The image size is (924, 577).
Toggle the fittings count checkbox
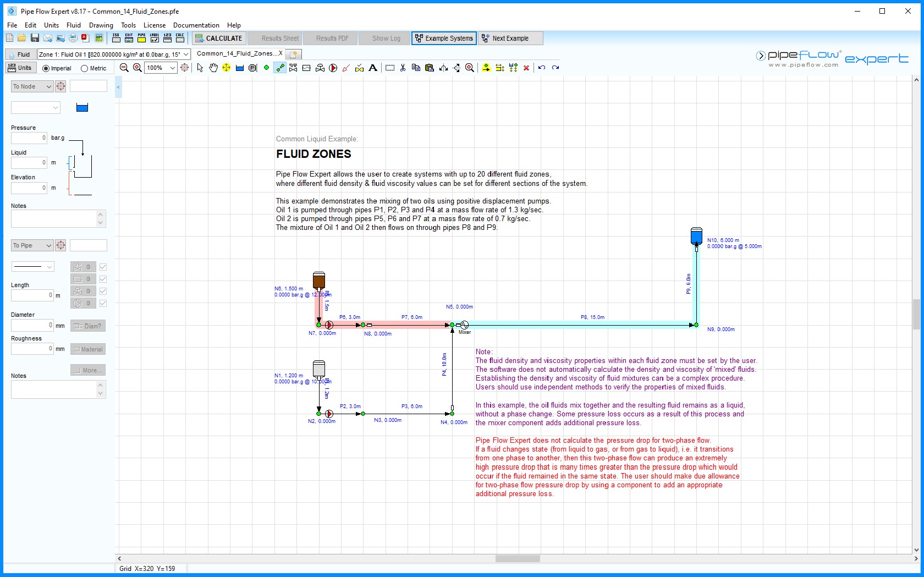tap(103, 267)
